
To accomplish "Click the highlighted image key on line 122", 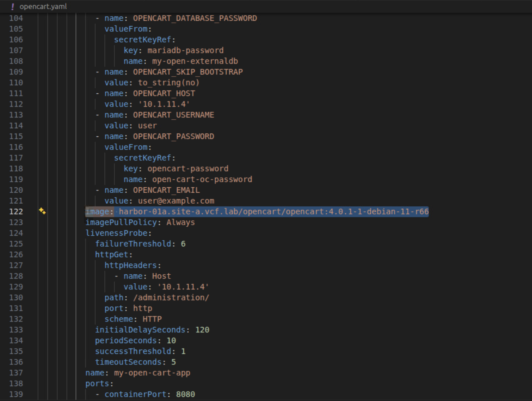I will click(x=97, y=211).
